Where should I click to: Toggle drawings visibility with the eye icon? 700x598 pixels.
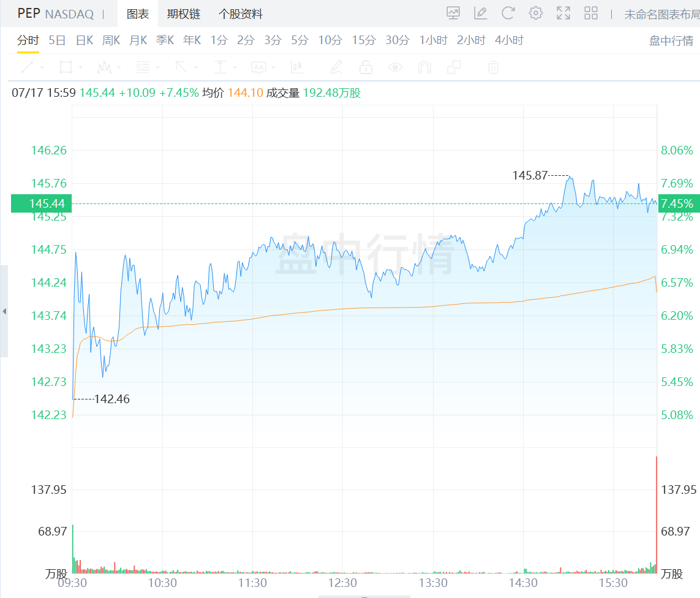[x=396, y=67]
